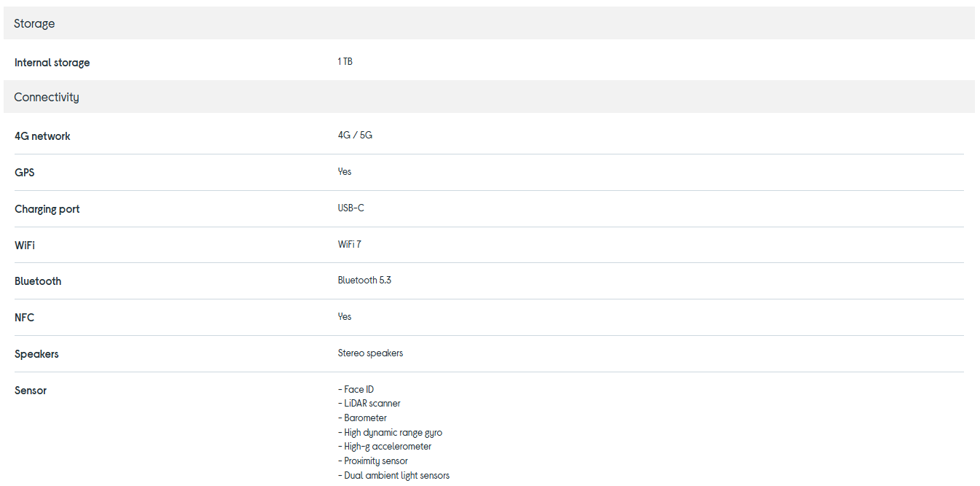Click the GPS row label
The height and width of the screenshot is (486, 980).
25,173
